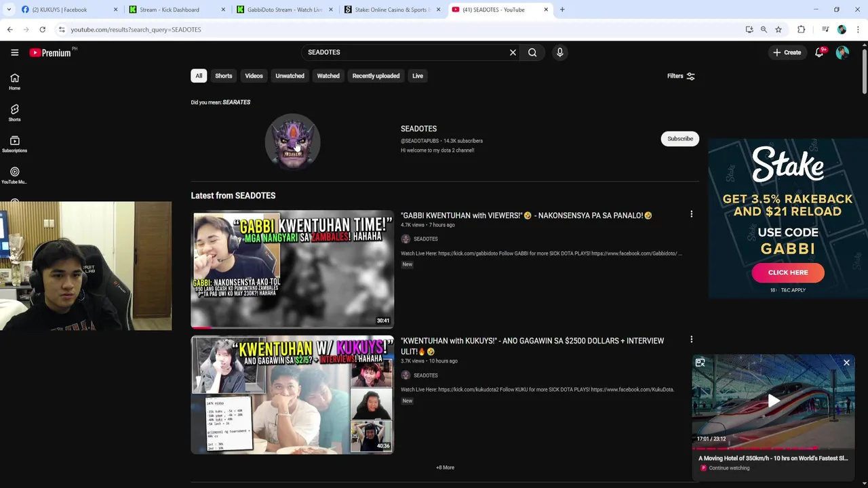The image size is (868, 488).
Task: Open Subscriptions in the sidebar
Action: 14,144
